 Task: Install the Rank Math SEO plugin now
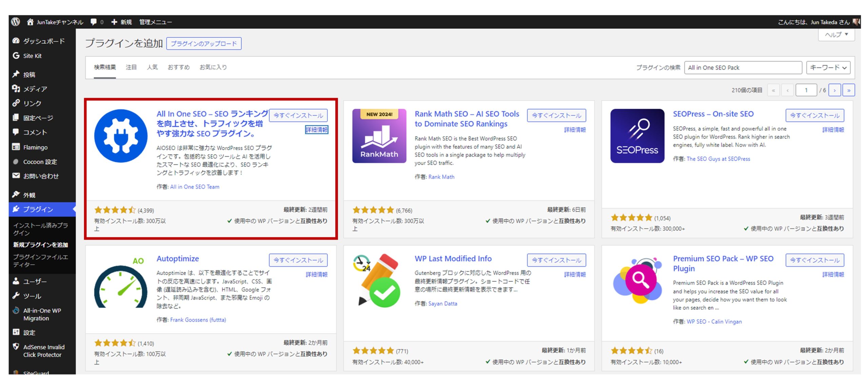pyautogui.click(x=556, y=115)
